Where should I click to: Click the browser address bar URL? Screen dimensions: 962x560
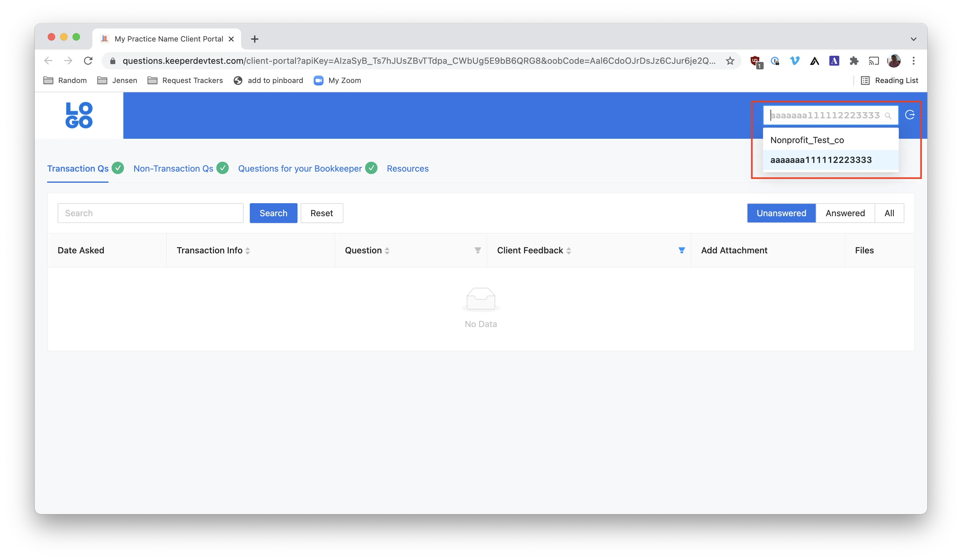click(419, 61)
